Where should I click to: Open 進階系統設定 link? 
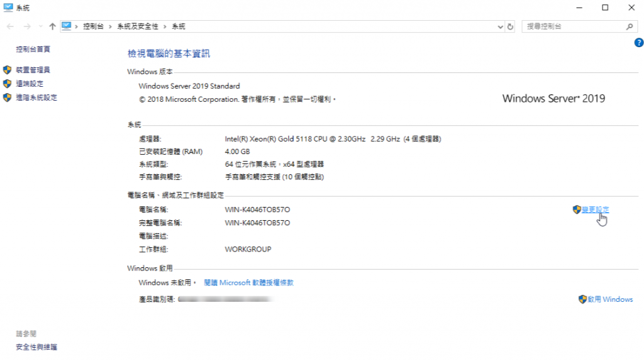tap(36, 97)
